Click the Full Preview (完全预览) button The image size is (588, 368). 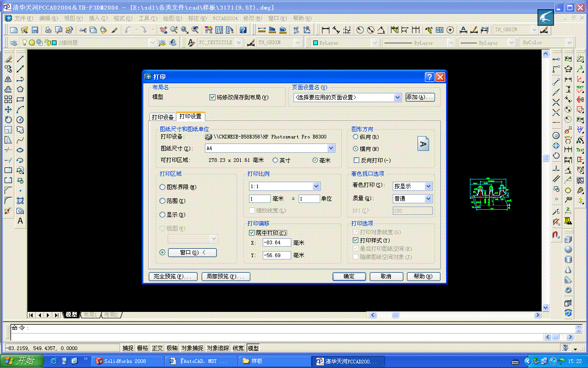173,276
